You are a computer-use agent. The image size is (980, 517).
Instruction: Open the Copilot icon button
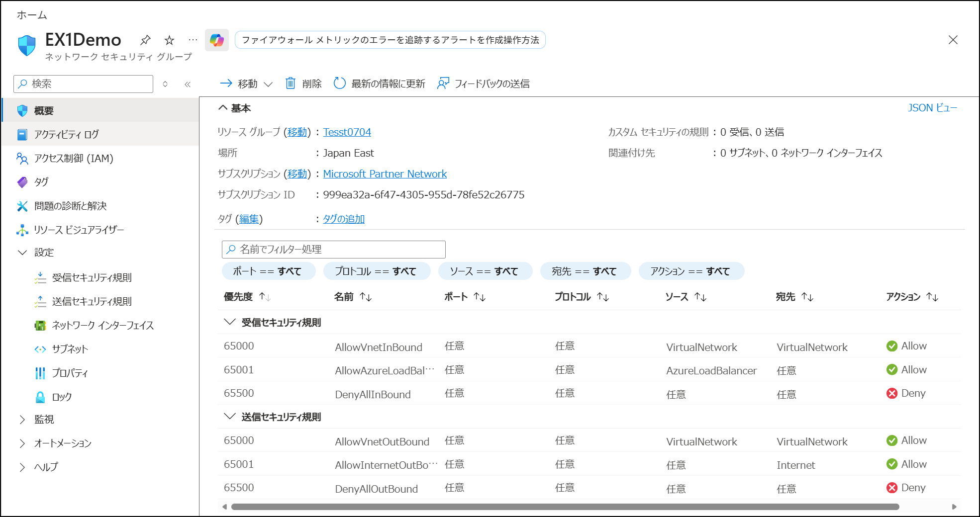click(217, 40)
